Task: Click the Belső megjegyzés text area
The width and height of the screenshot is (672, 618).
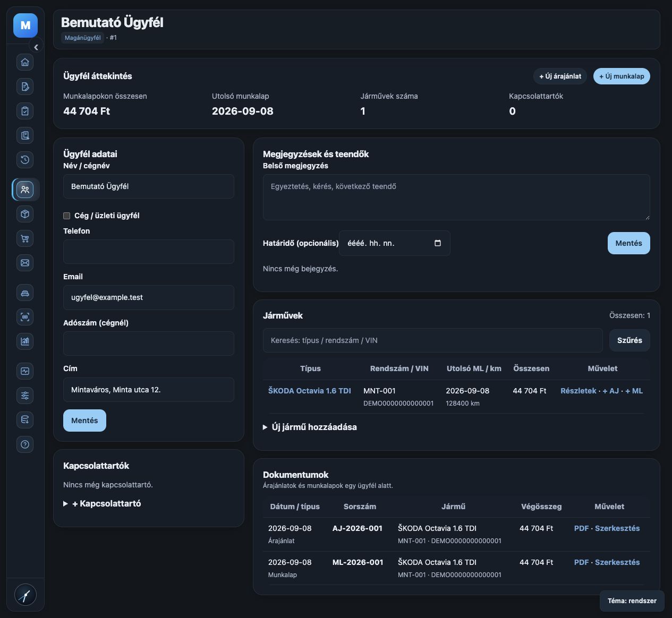Action: 456,197
